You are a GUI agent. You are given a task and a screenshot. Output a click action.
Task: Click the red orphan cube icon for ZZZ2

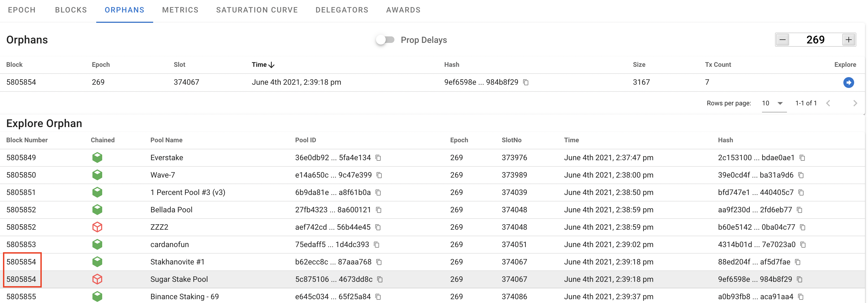tap(97, 227)
